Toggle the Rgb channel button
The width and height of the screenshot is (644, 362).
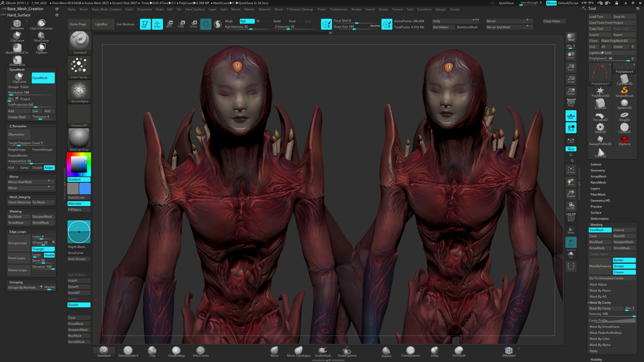[247, 21]
